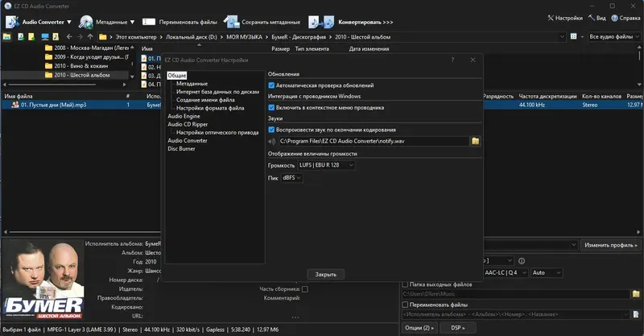Screen dimensions: 644x336
Task: Select Audio Engine in the settings tree
Action: pos(184,116)
